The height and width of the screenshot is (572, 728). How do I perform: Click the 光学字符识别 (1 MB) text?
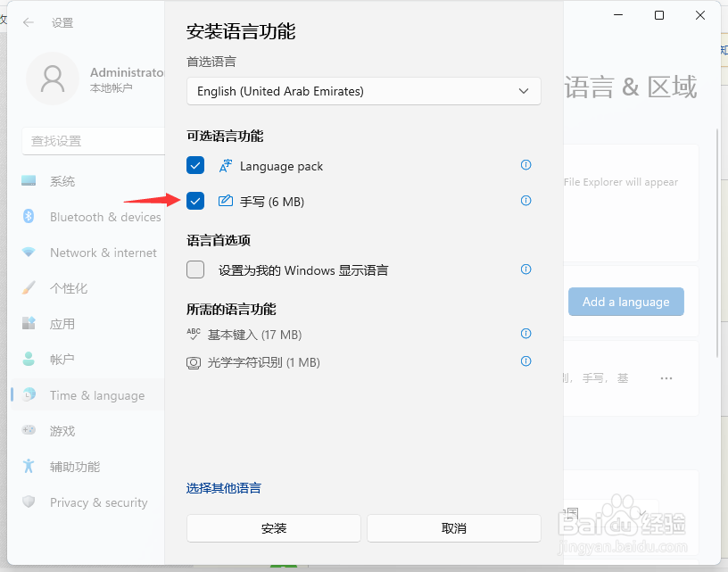coord(263,362)
